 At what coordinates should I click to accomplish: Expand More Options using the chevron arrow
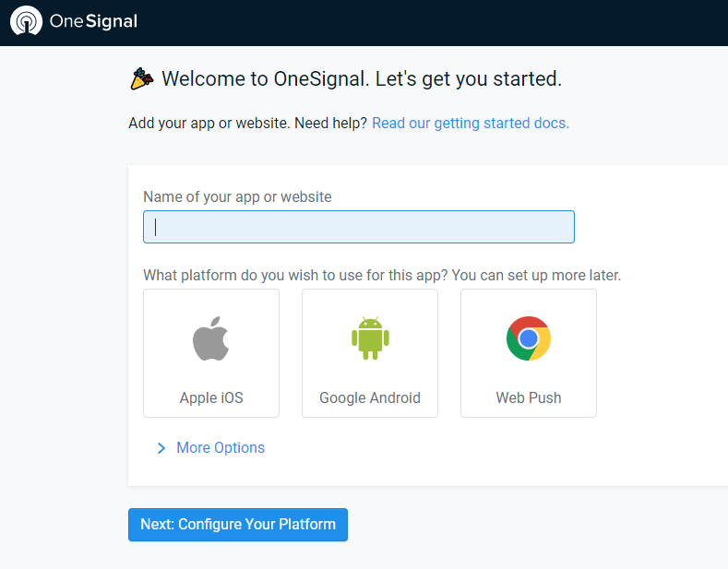click(161, 448)
